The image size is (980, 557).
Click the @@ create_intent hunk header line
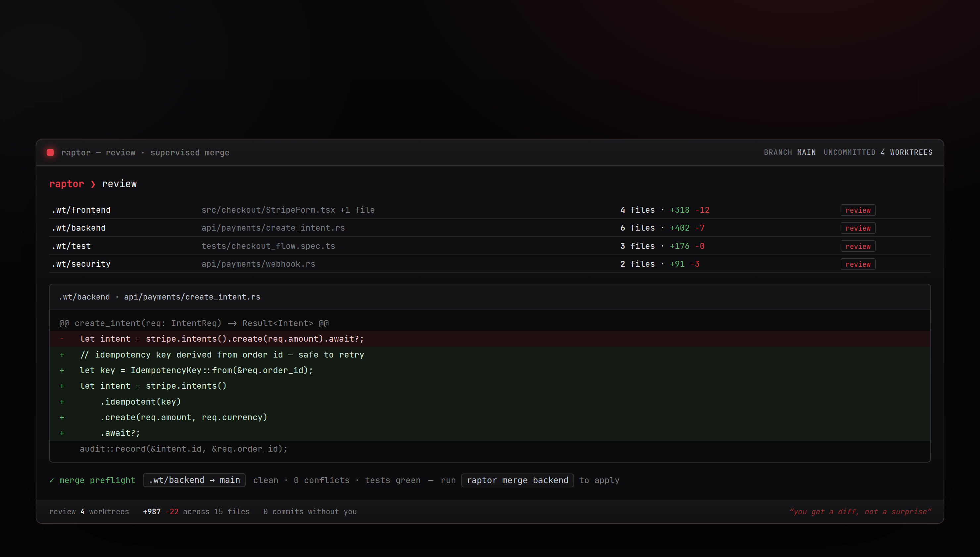[x=490, y=323]
